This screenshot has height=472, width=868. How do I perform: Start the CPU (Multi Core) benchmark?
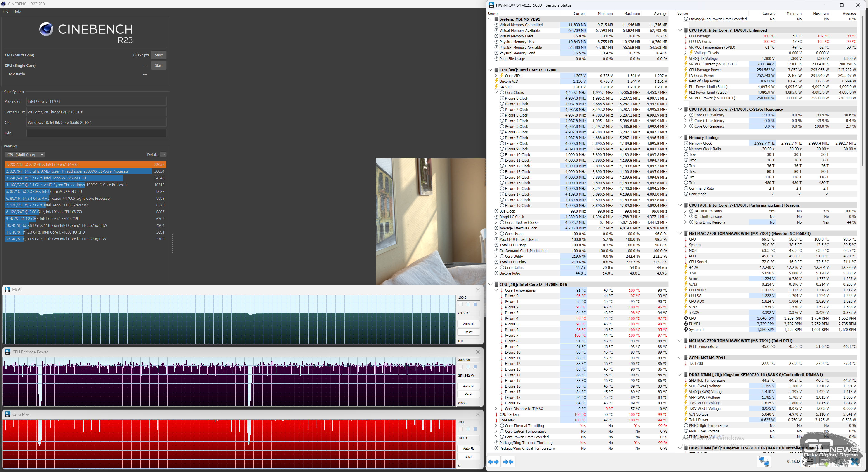158,55
